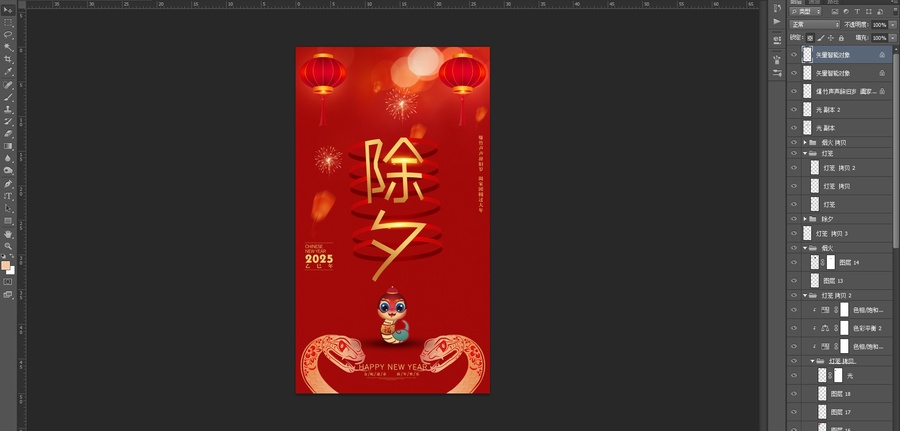Hide the 图层 13 layer
The height and width of the screenshot is (431, 900).
(794, 281)
